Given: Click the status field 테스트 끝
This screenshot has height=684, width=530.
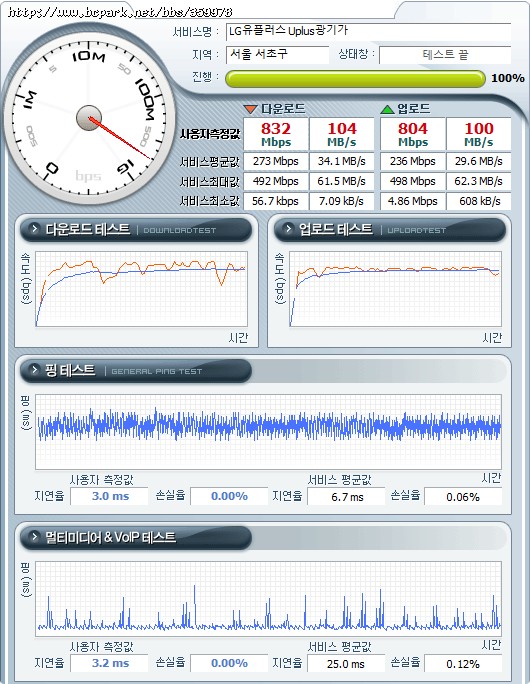Looking at the screenshot, I should [x=445, y=55].
